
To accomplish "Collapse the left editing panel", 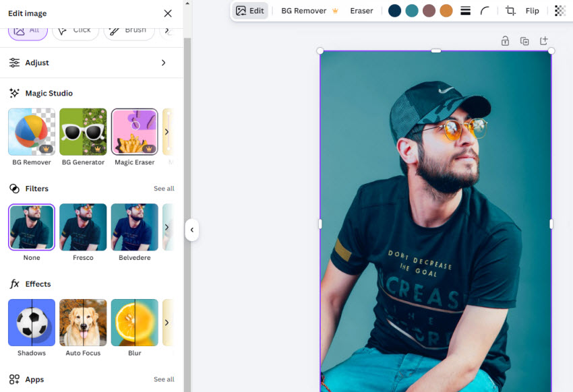I will [x=192, y=230].
